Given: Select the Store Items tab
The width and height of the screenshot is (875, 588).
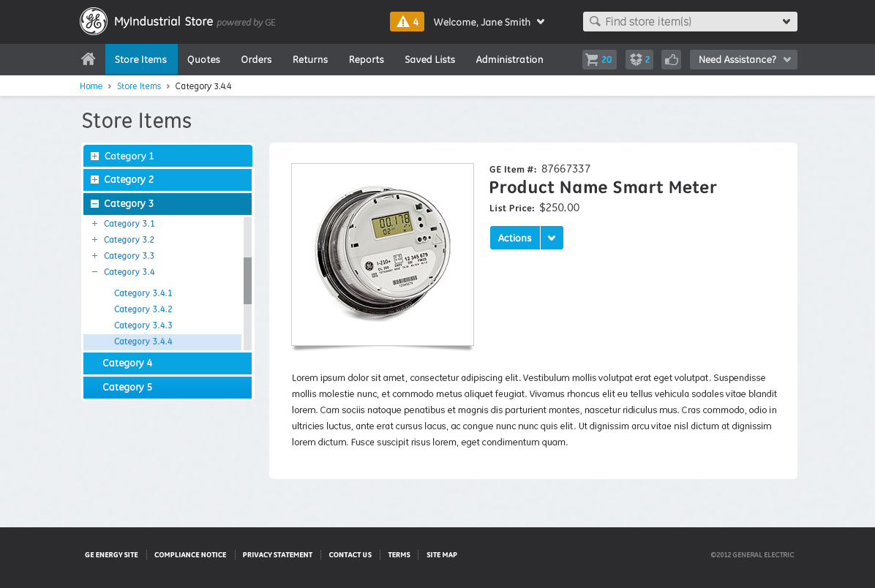Looking at the screenshot, I should [140, 59].
